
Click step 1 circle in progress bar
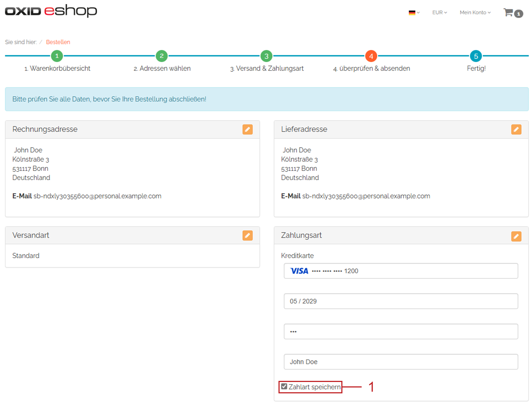[x=57, y=56]
